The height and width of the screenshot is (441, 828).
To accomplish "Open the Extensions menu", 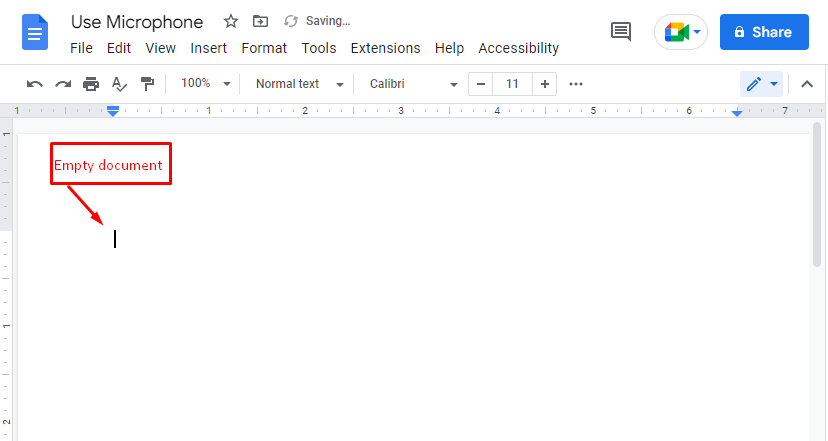I will [385, 48].
